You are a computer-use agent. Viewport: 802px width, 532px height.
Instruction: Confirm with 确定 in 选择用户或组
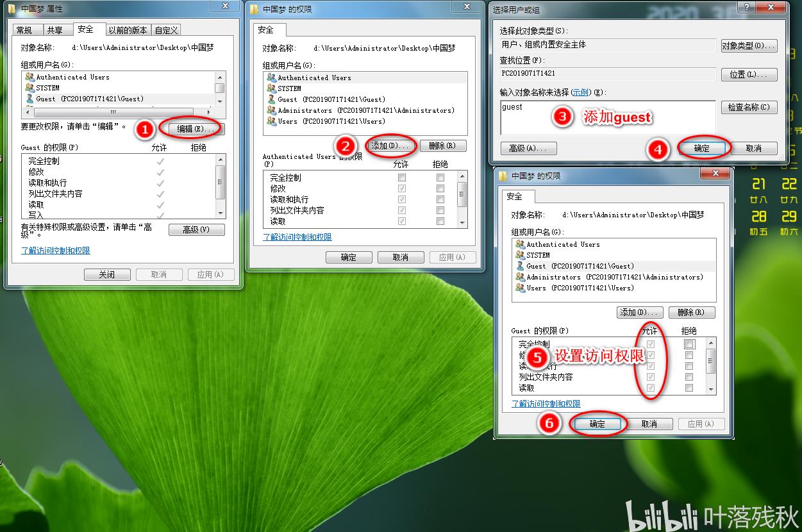[x=702, y=148]
